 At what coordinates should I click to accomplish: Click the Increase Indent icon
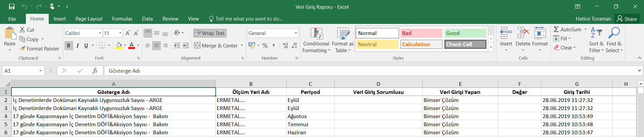tap(186, 45)
